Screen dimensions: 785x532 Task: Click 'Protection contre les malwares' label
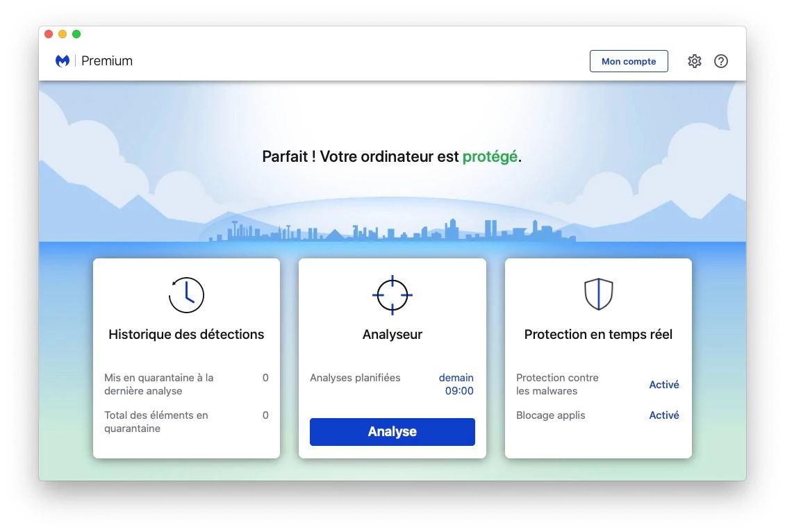coord(557,384)
